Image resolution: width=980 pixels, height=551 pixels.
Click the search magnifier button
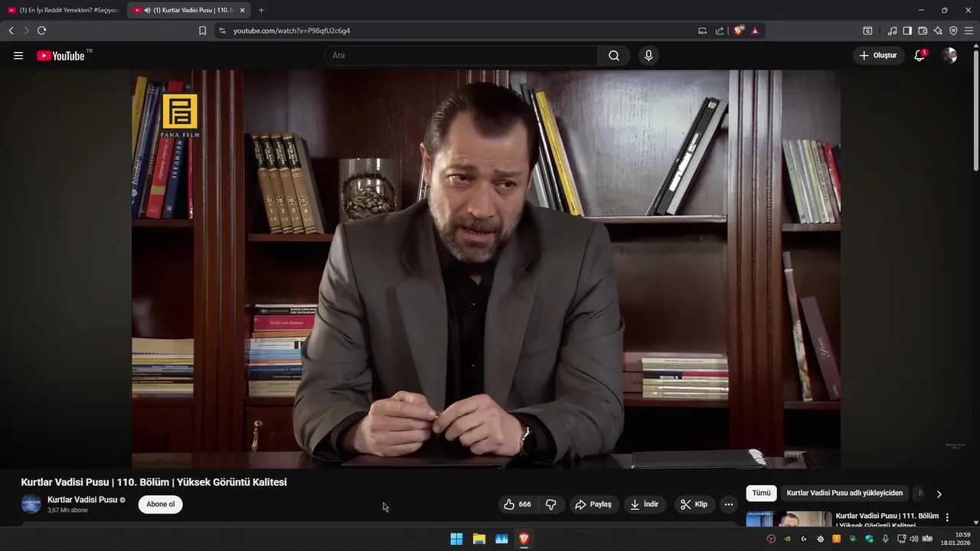click(x=614, y=55)
